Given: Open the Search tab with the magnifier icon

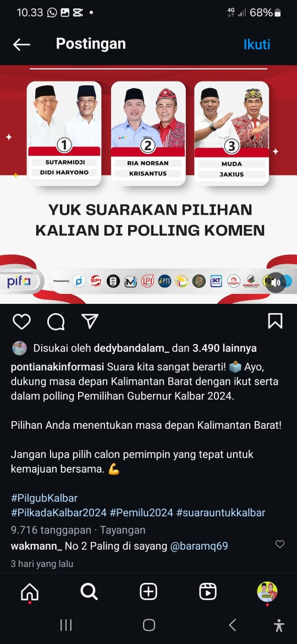Looking at the screenshot, I should [x=89, y=592].
